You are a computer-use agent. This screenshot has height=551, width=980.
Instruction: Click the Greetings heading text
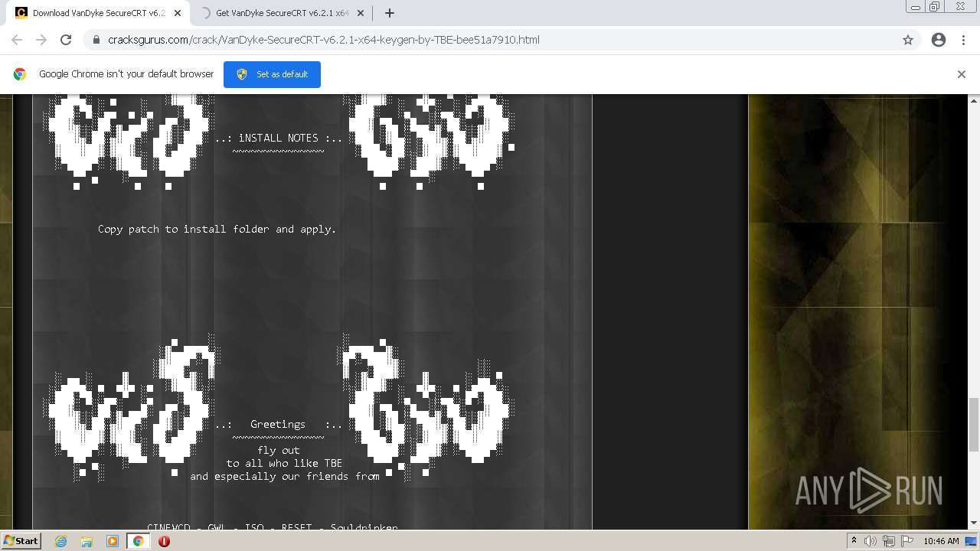click(278, 424)
